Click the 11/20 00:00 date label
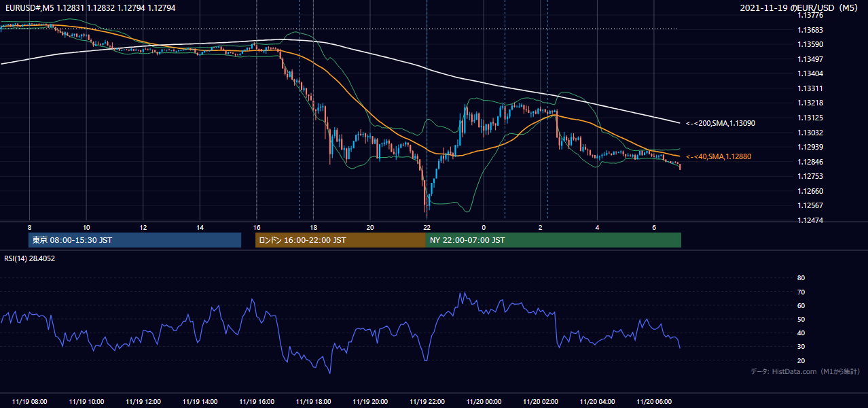The image size is (868, 408). [484, 402]
